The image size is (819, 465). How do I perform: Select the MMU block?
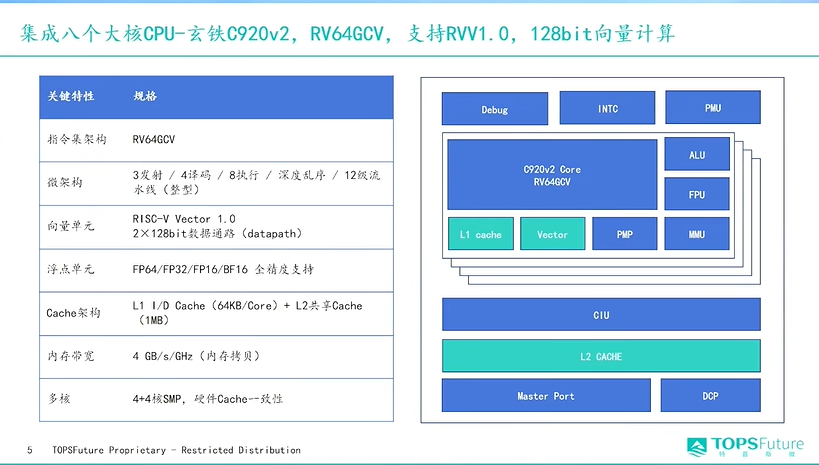tap(697, 234)
